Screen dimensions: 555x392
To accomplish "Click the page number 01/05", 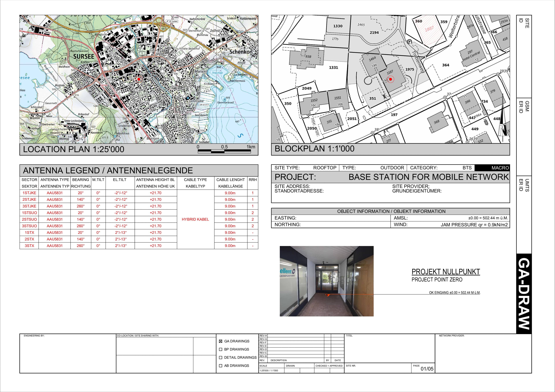I will [427, 369].
